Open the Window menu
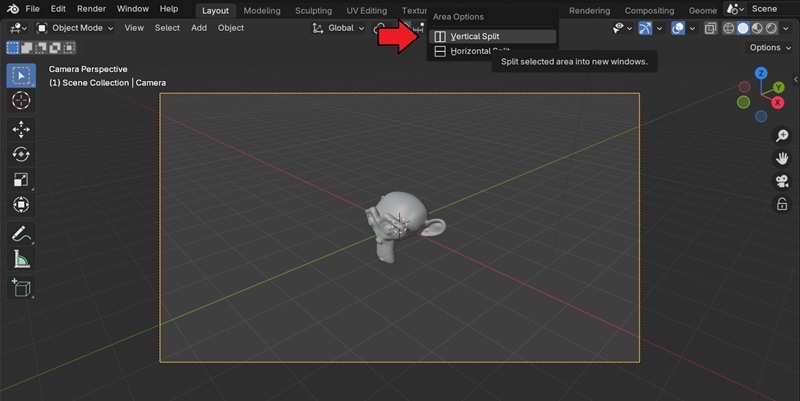800x401 pixels. coord(133,9)
